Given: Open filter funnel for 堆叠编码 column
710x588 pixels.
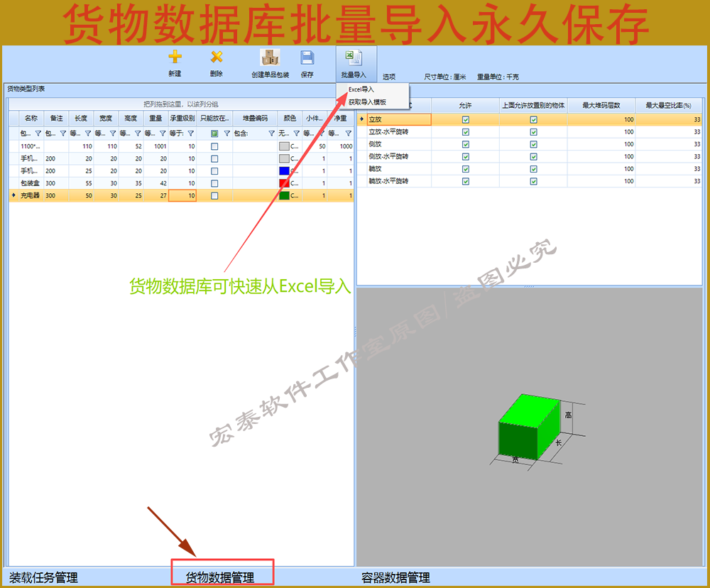Looking at the screenshot, I should coord(271,134).
